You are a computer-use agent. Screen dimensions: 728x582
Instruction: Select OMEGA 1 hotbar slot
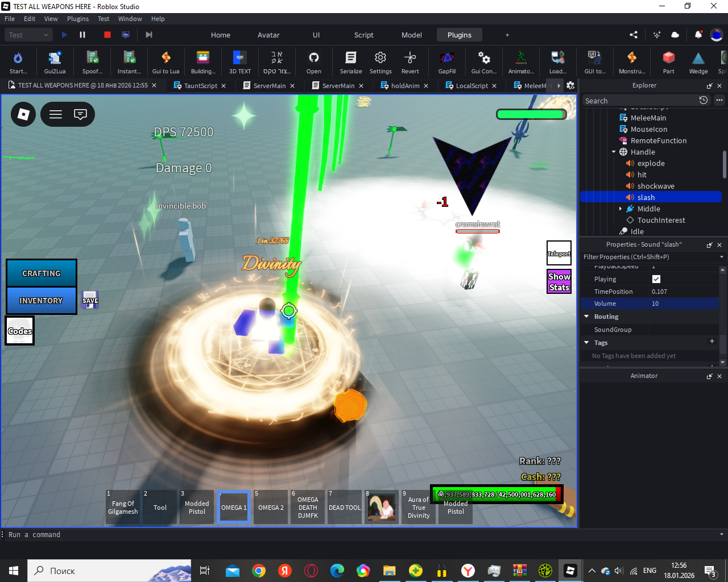point(234,507)
